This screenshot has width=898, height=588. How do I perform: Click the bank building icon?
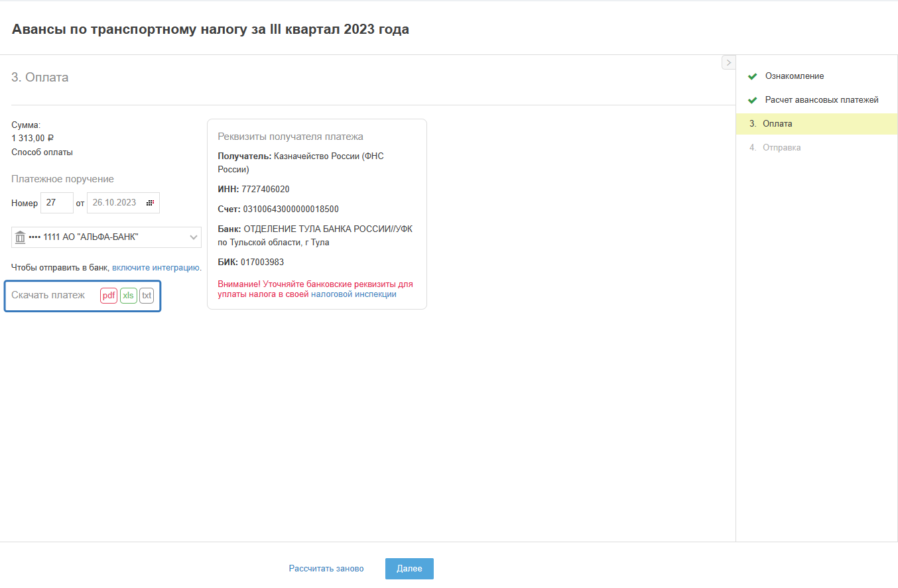point(20,237)
